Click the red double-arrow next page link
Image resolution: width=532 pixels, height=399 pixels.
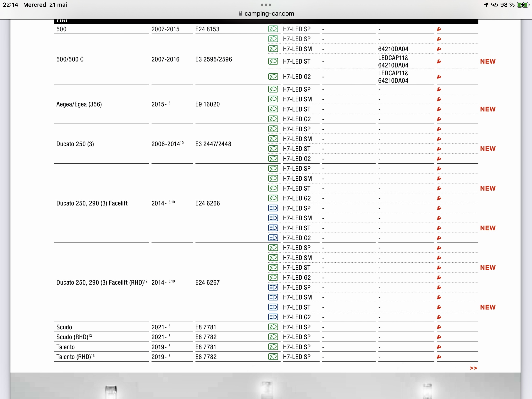tap(473, 368)
